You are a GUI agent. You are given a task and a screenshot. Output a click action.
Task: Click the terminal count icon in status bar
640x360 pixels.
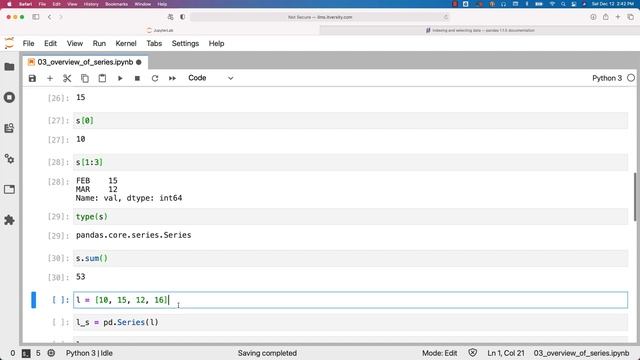[26, 353]
